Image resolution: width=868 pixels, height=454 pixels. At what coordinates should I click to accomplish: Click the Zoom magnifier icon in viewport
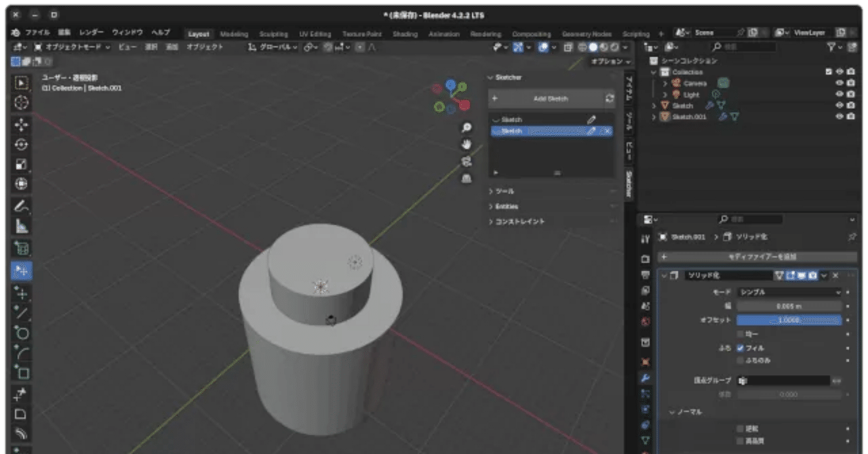click(x=465, y=127)
